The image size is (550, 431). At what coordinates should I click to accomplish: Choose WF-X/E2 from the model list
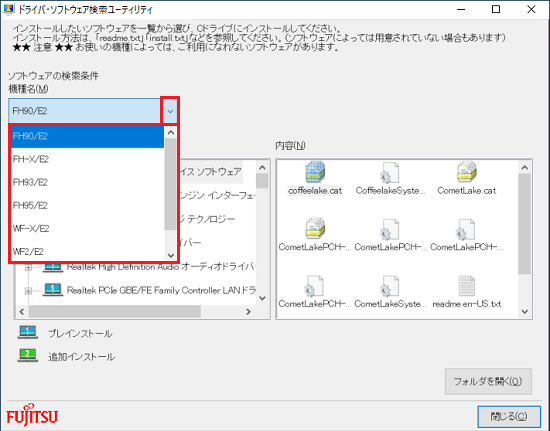(x=87, y=229)
